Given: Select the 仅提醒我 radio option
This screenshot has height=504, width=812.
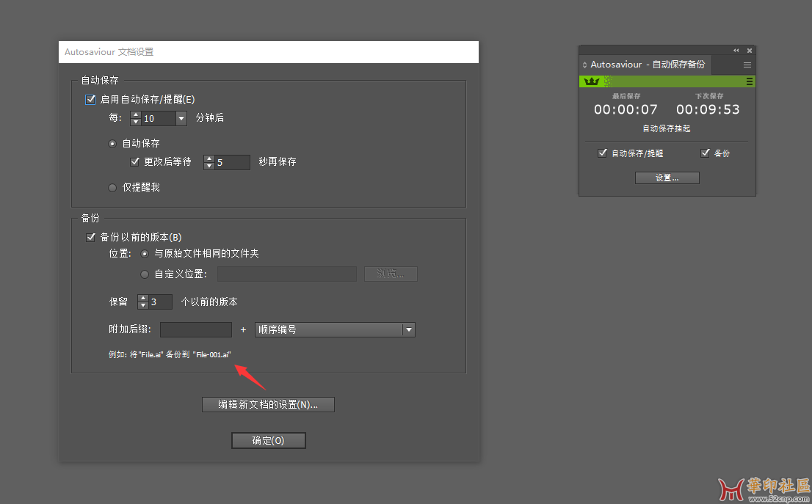Looking at the screenshot, I should point(112,188).
